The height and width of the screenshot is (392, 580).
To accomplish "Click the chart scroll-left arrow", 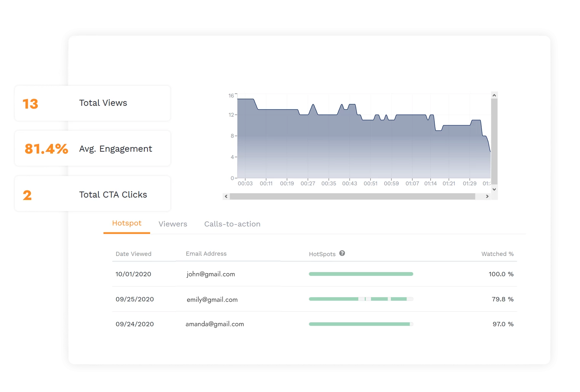I will coord(226,197).
